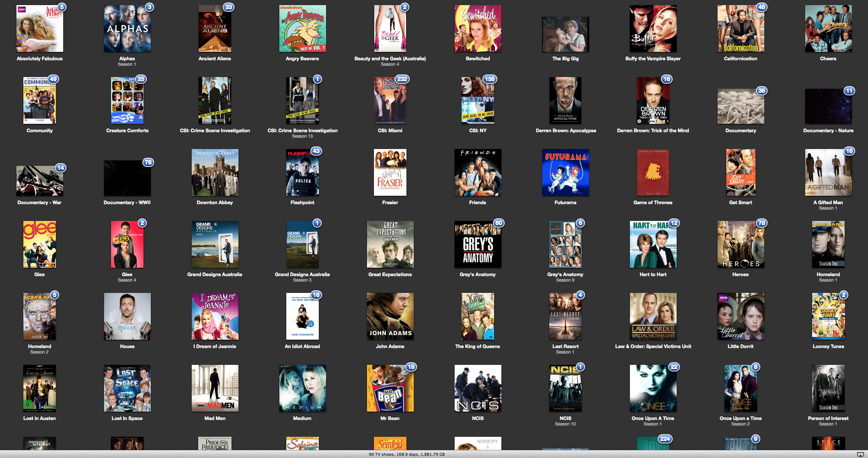
Task: Click the 16 badge on An Idiot Abroad
Action: coord(316,295)
